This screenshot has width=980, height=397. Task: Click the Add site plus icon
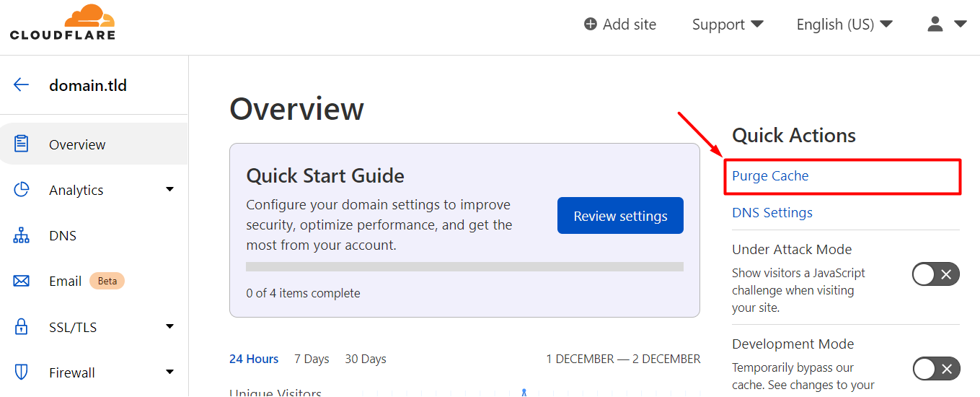coord(591,25)
